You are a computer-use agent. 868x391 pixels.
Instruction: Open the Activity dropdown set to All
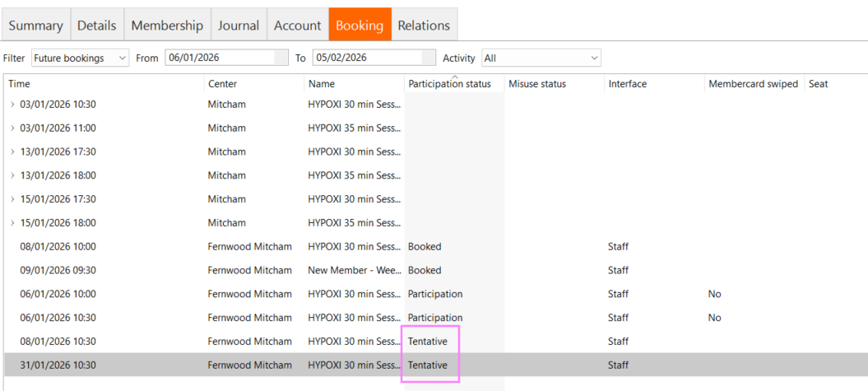541,58
